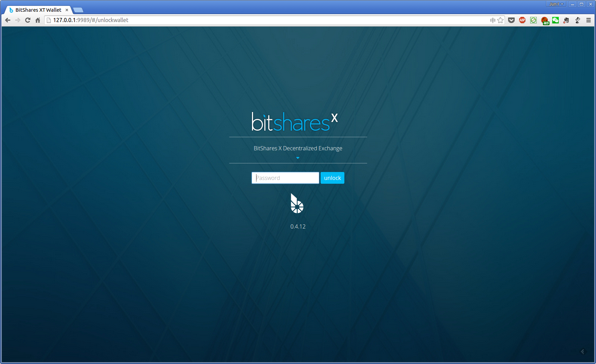596x364 pixels.
Task: Reload the page with refresh icon
Action: (28, 20)
